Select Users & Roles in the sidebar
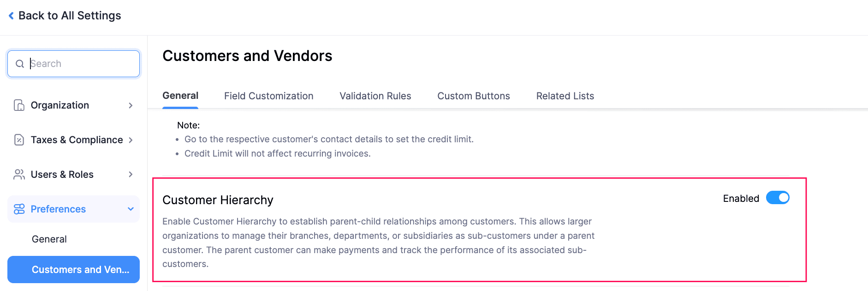Viewport: 868px width, 291px height. 62,174
